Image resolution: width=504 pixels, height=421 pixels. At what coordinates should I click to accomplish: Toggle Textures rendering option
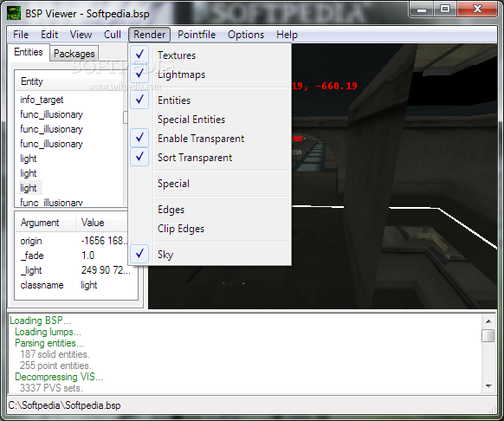[210, 55]
